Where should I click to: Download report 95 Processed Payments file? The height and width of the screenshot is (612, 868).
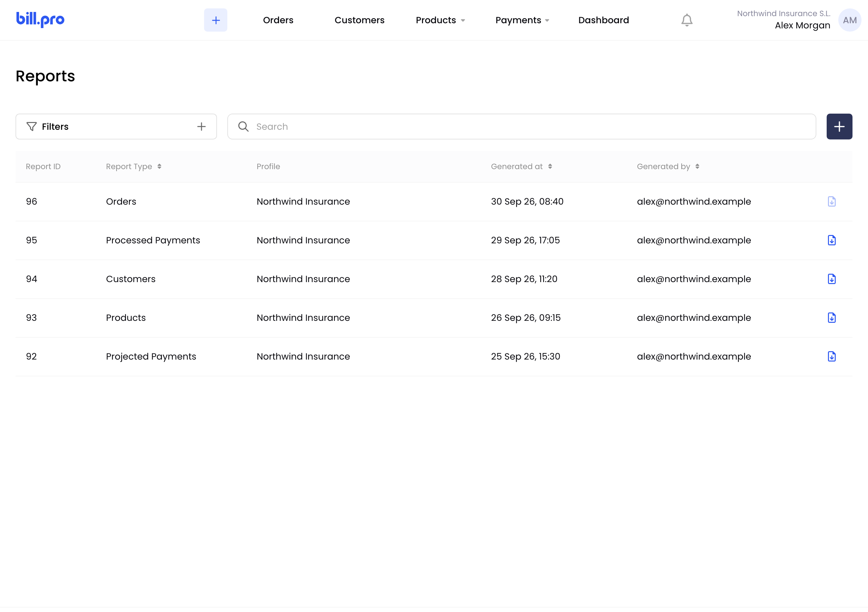pos(831,240)
